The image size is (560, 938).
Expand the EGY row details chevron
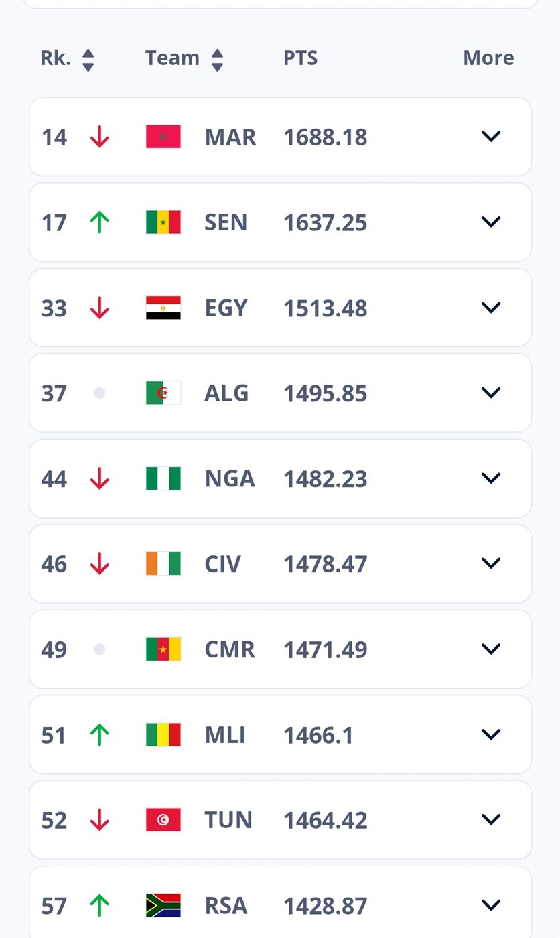click(x=491, y=308)
